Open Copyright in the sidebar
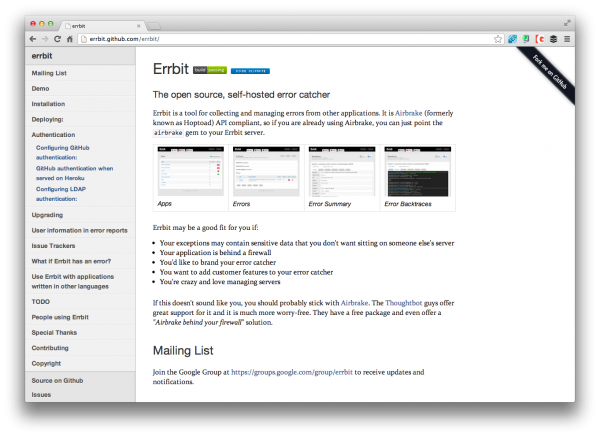The image size is (600, 437). [46, 363]
